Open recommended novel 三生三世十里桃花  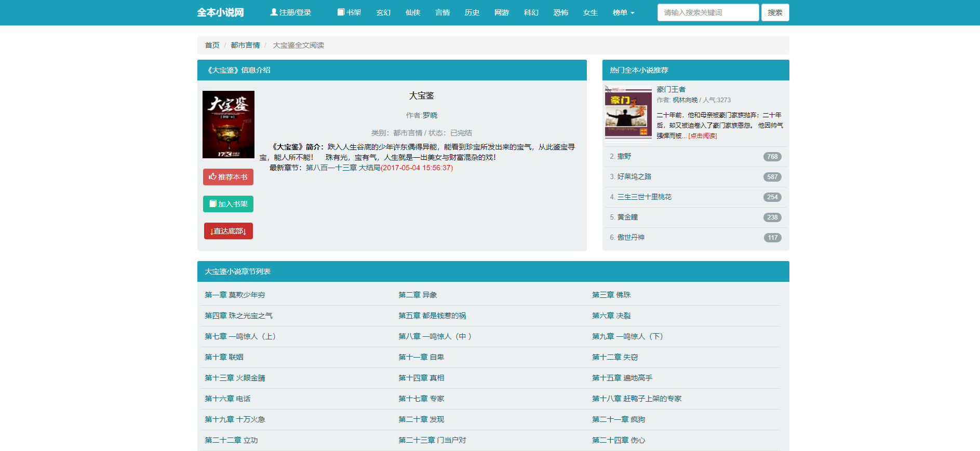coord(645,197)
